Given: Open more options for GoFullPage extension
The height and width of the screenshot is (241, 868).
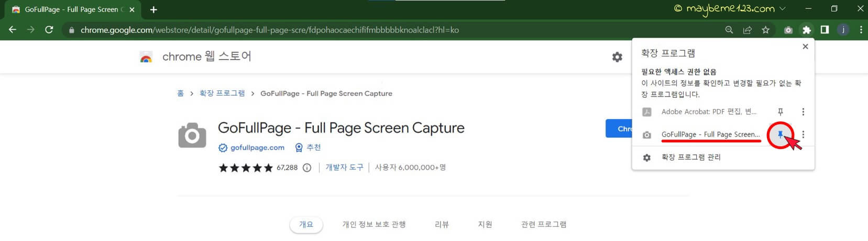Looking at the screenshot, I should tap(803, 135).
